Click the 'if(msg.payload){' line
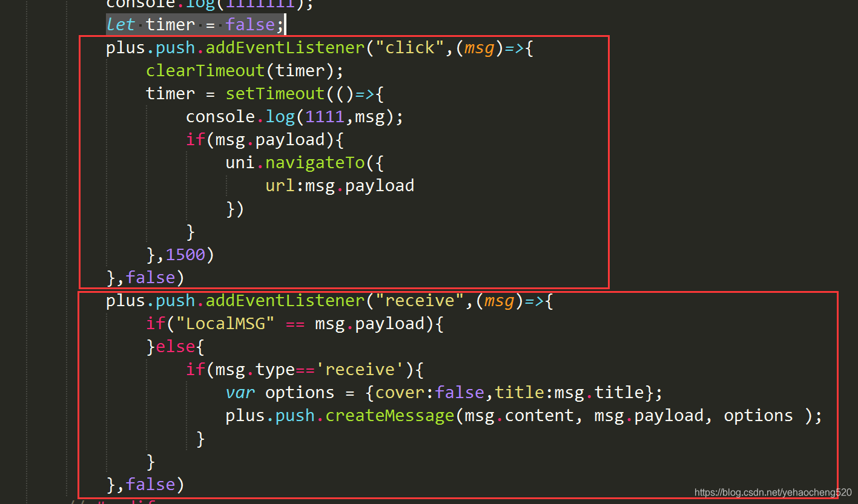The height and width of the screenshot is (504, 858). [x=265, y=140]
